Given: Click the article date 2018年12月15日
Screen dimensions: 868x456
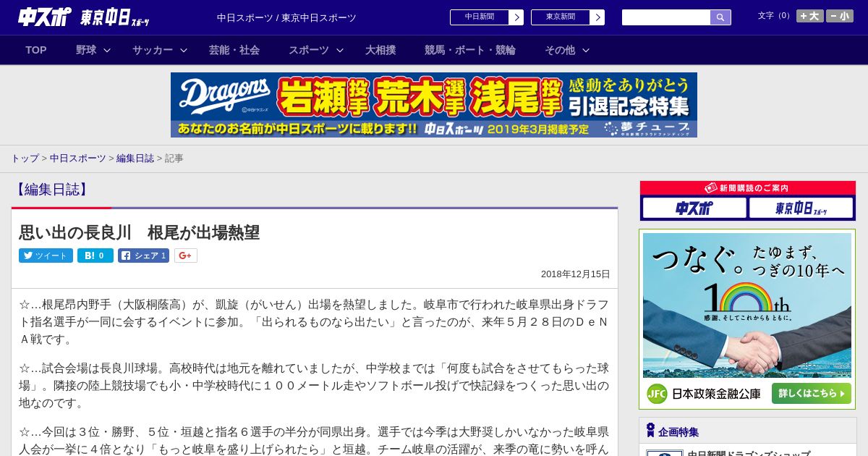Looking at the screenshot, I should click(576, 274).
